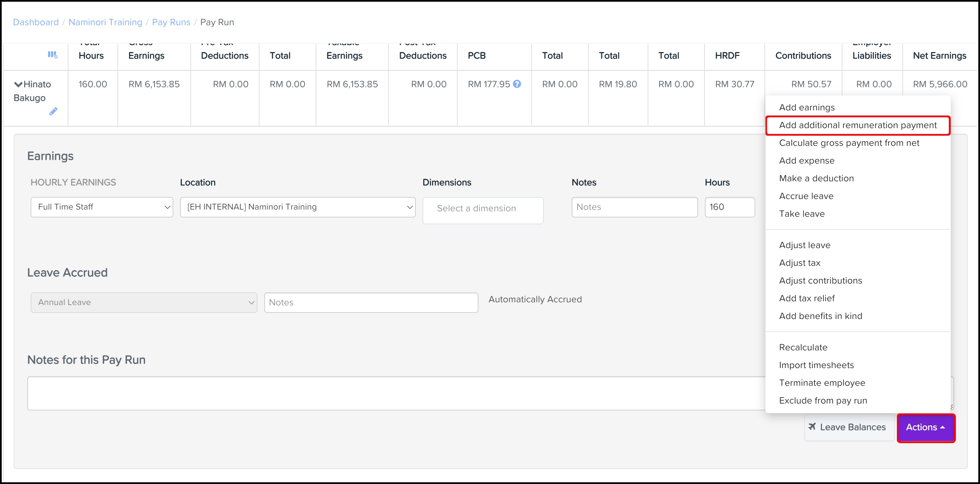
Task: Open the Leave Balances button
Action: [x=849, y=427]
